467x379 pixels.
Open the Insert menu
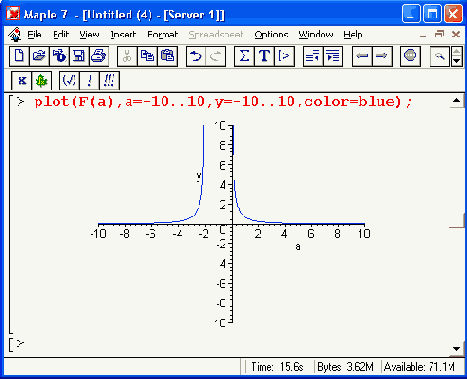coord(123,34)
